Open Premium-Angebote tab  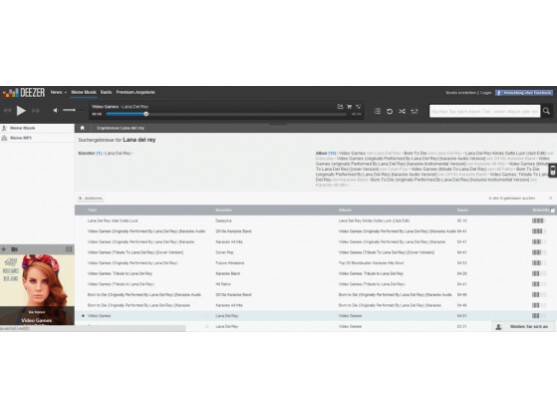[135, 92]
